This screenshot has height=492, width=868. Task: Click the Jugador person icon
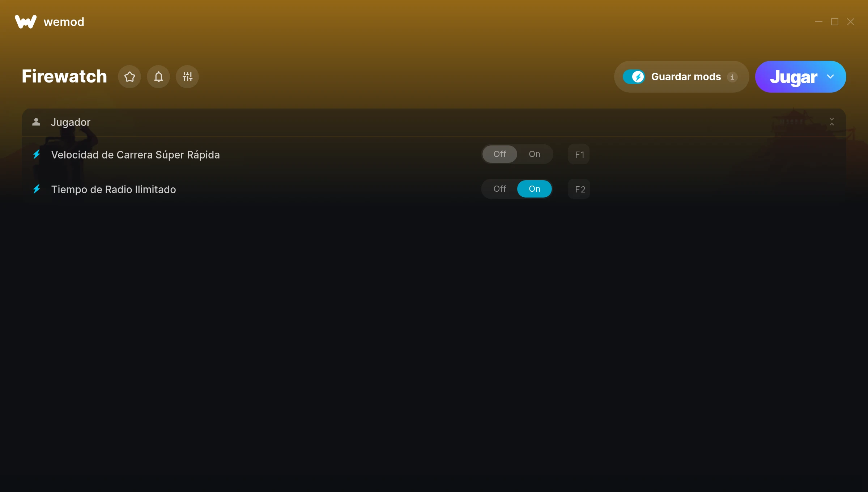pos(36,122)
